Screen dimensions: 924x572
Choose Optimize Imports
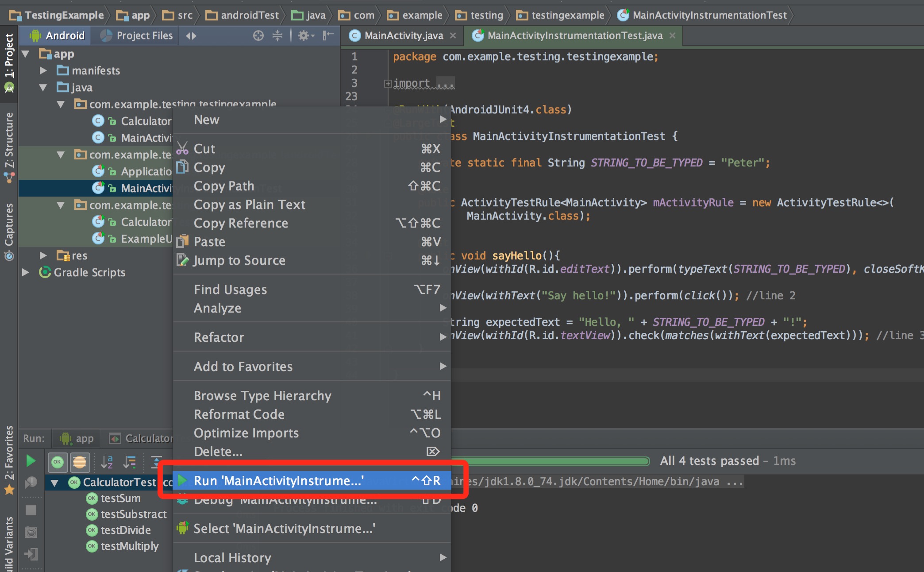(312, 433)
